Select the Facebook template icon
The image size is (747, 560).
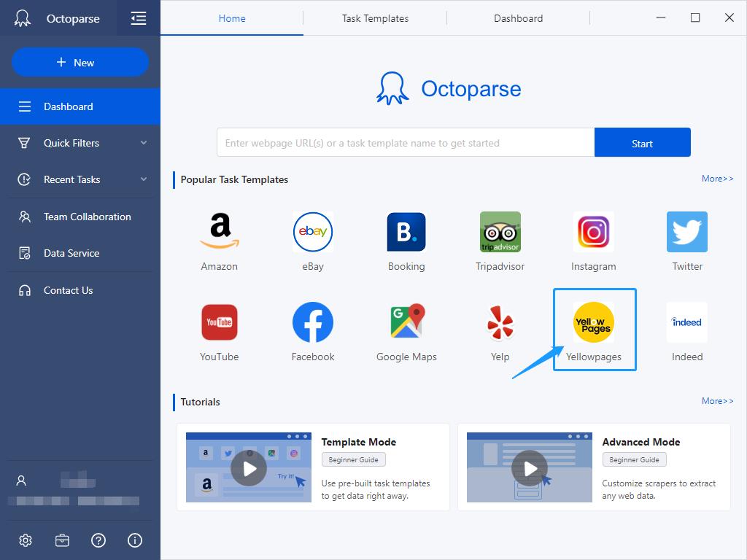[x=312, y=322]
